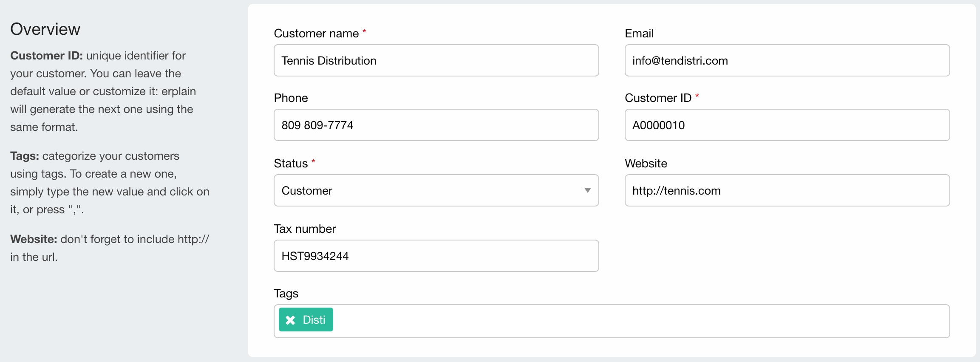
Task: Click the Email field label
Action: tap(639, 33)
